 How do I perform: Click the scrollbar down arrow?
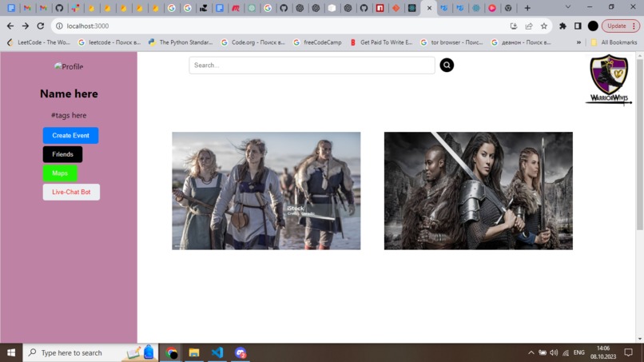[639, 339]
